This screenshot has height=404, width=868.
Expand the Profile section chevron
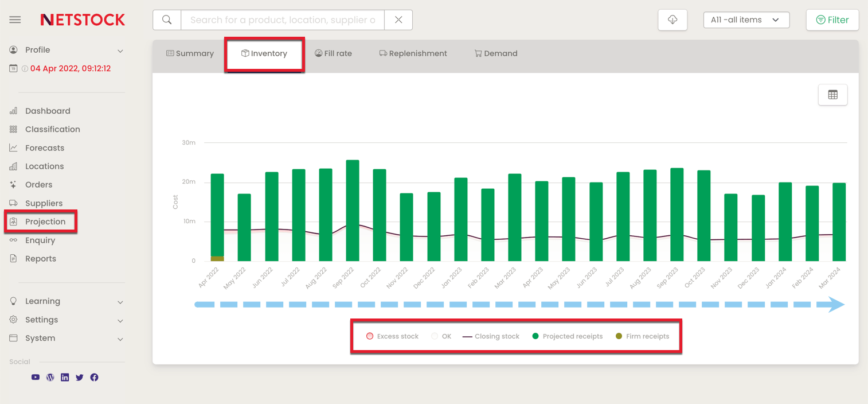(120, 51)
